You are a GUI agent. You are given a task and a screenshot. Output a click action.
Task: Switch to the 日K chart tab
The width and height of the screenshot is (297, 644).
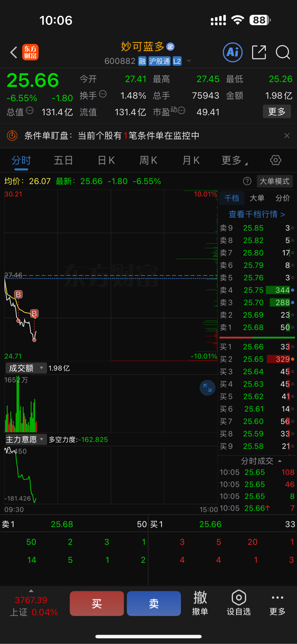coord(106,161)
